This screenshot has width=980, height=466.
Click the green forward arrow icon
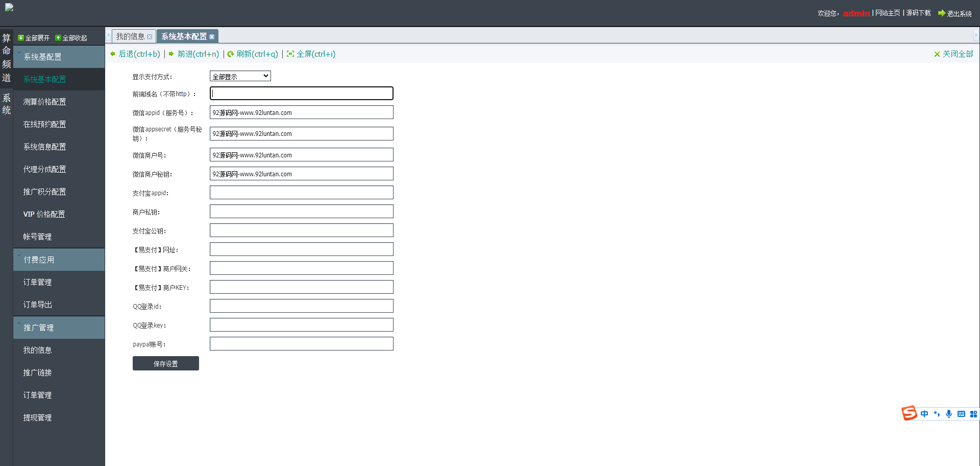point(171,54)
